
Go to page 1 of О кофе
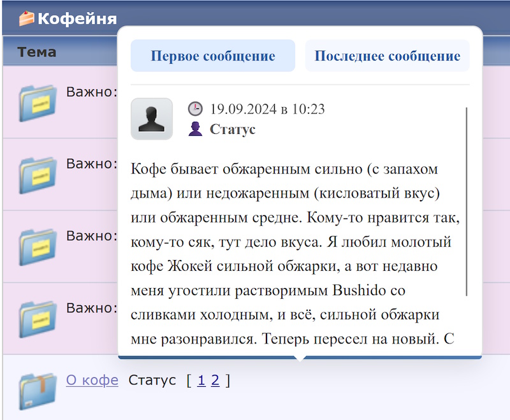click(x=201, y=380)
